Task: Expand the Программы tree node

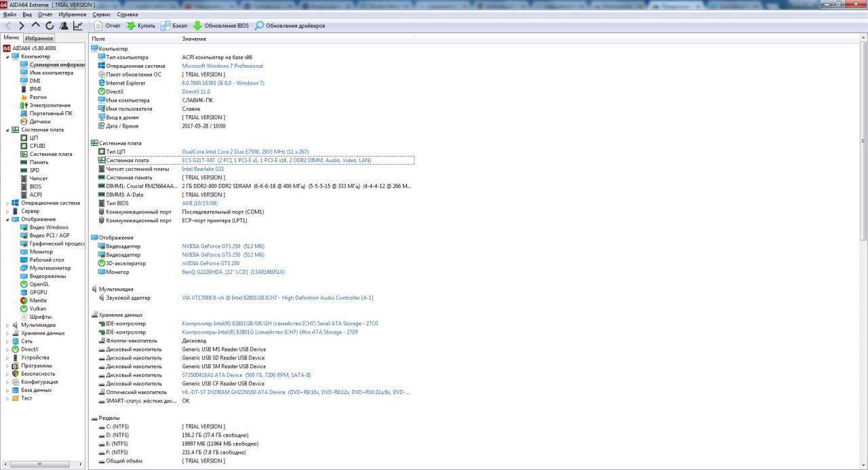Action: click(7, 366)
